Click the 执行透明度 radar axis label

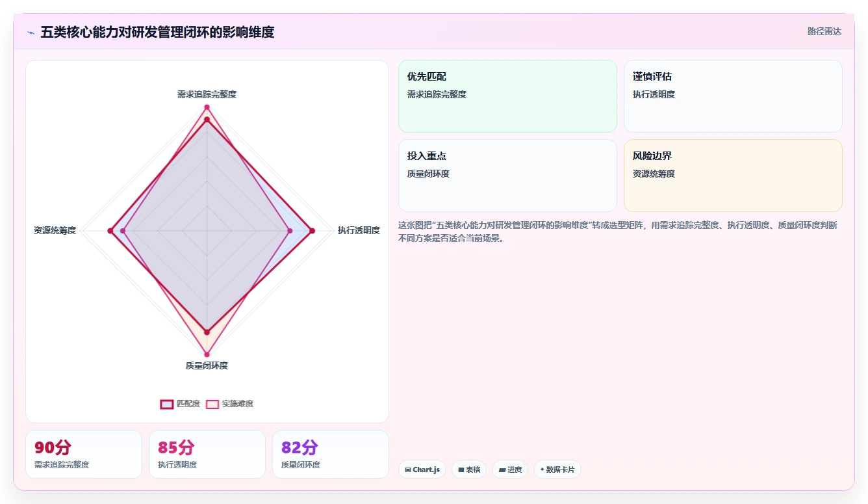pos(359,230)
